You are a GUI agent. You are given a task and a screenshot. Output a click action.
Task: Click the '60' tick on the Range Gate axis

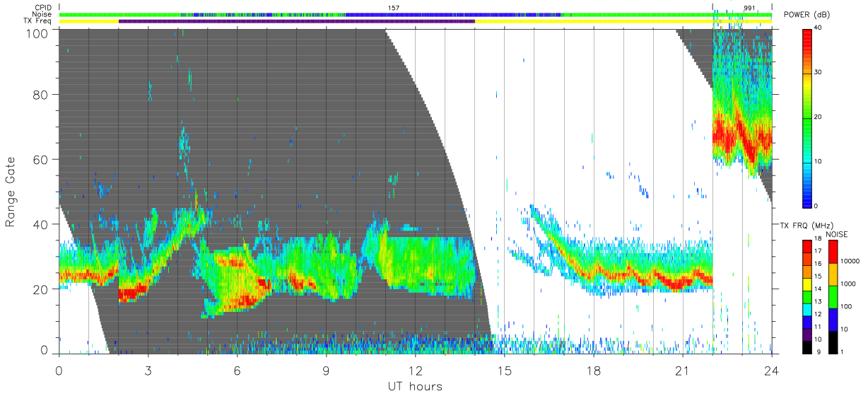pyautogui.click(x=41, y=160)
